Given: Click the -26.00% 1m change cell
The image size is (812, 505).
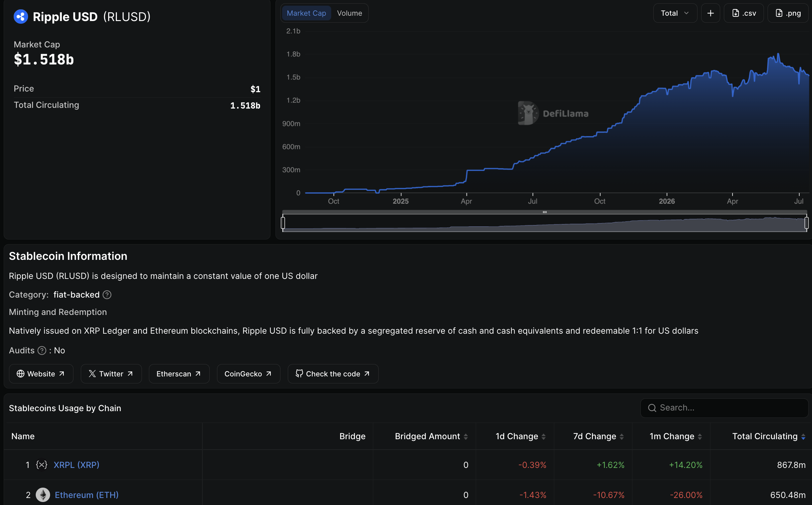Looking at the screenshot, I should point(686,495).
